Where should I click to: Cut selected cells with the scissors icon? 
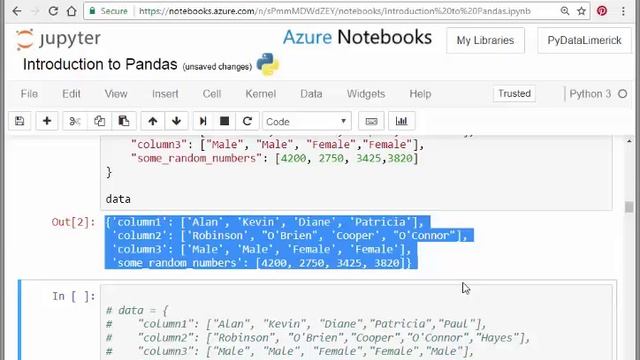click(75, 121)
